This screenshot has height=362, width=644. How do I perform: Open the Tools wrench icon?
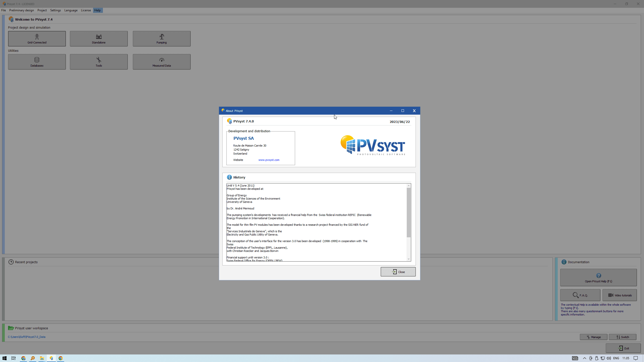tap(99, 60)
